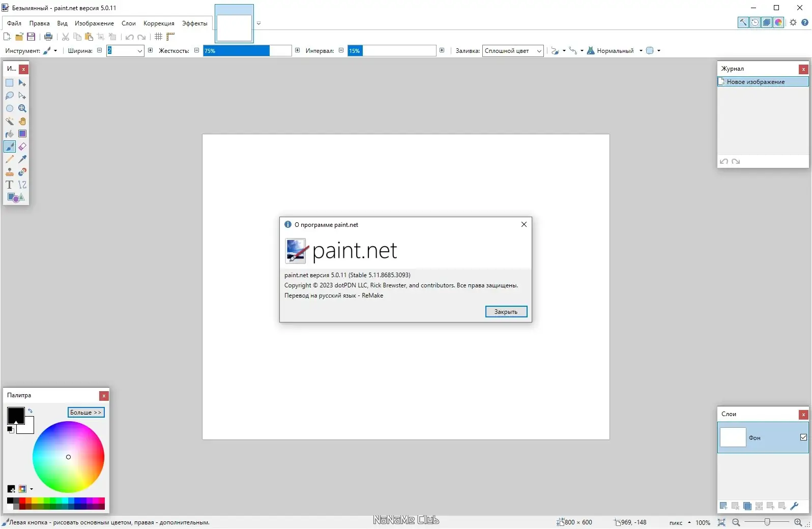Viewport: 812px width, 529px height.
Task: Select the Move Selected Pixels tool
Action: click(x=22, y=83)
